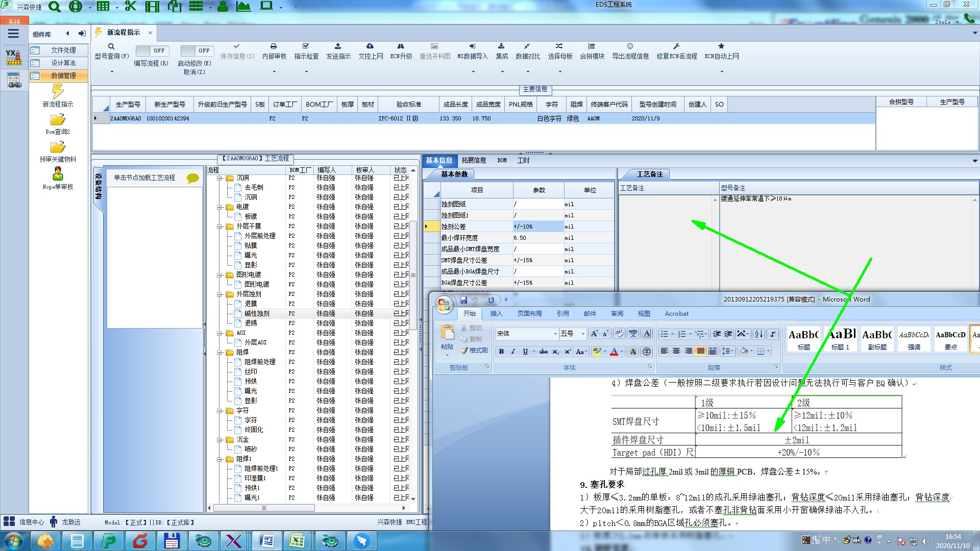
Task: Open the Word 页面布局 ribbon tab
Action: [529, 314]
